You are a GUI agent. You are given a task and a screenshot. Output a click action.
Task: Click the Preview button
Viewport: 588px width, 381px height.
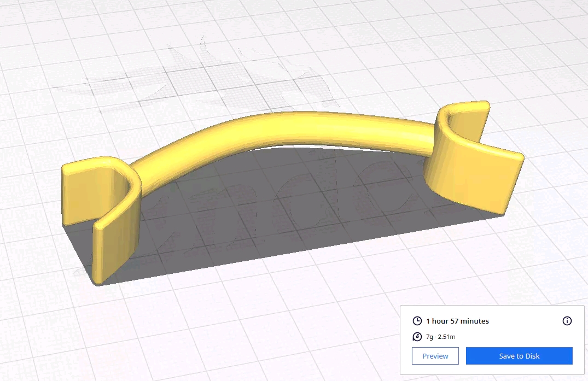[x=435, y=356]
